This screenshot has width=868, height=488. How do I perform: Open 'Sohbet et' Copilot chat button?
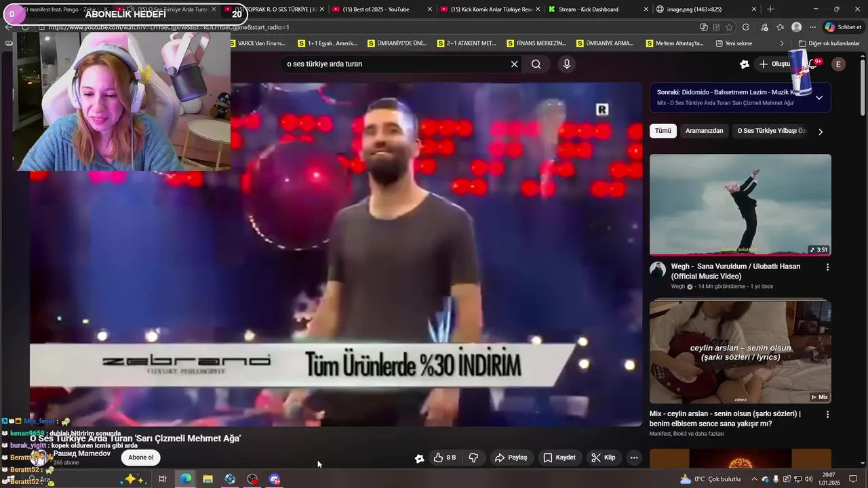843,27
